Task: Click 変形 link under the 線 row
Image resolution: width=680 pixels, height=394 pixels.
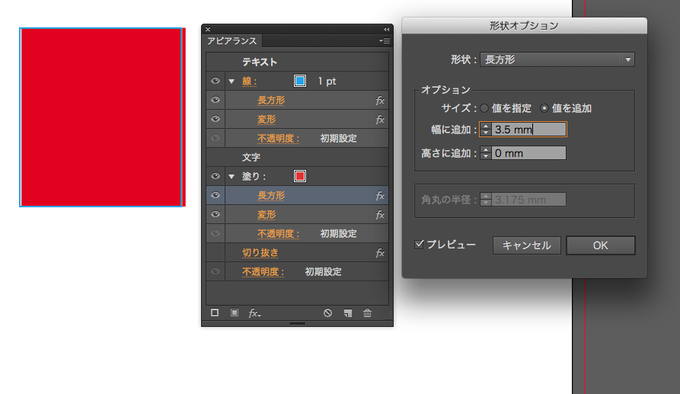Action: coord(267,120)
